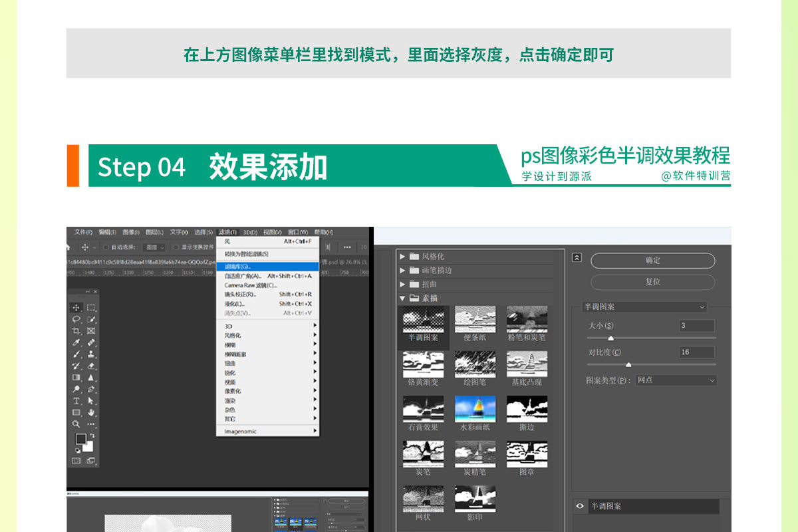The width and height of the screenshot is (798, 532).
Task: Select the Lasso tool
Action: click(76, 319)
